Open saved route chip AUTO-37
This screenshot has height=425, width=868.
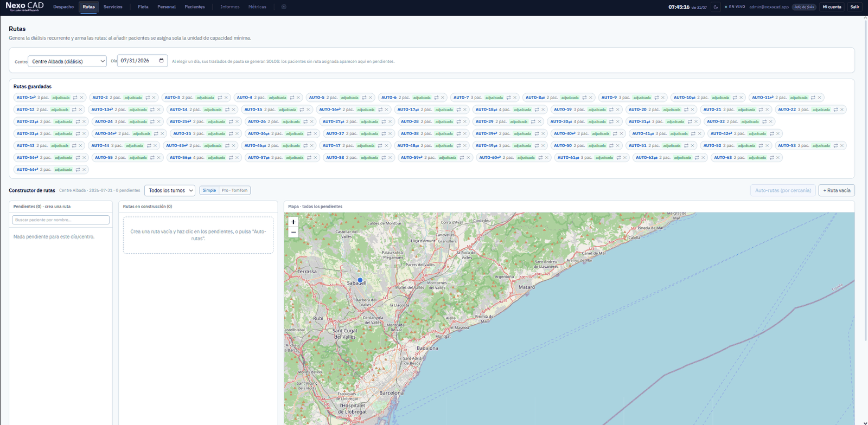coord(358,133)
